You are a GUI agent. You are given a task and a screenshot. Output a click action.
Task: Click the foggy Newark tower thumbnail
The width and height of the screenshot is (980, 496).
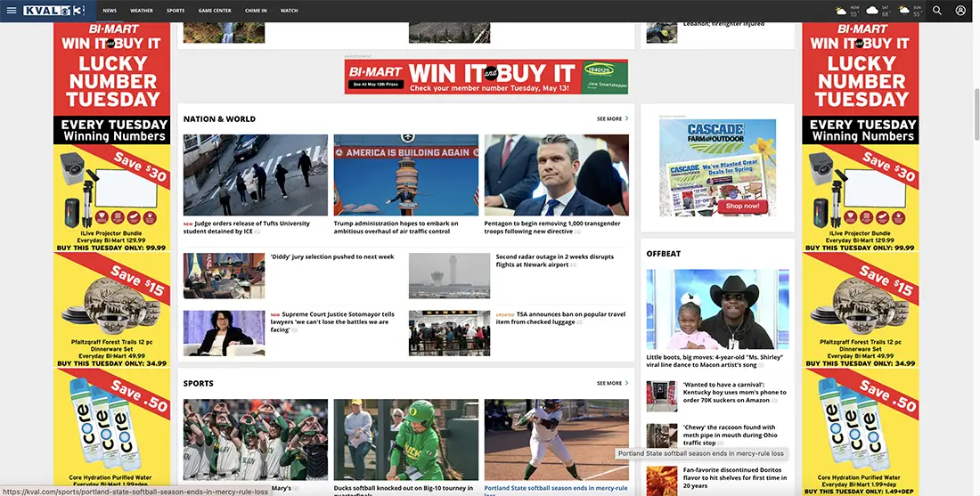click(x=449, y=275)
